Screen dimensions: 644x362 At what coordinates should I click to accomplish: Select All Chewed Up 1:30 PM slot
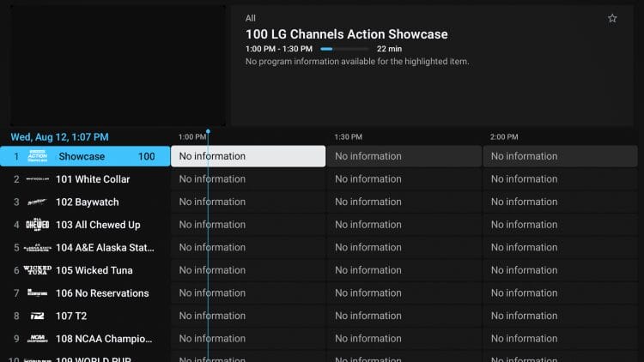click(x=404, y=225)
